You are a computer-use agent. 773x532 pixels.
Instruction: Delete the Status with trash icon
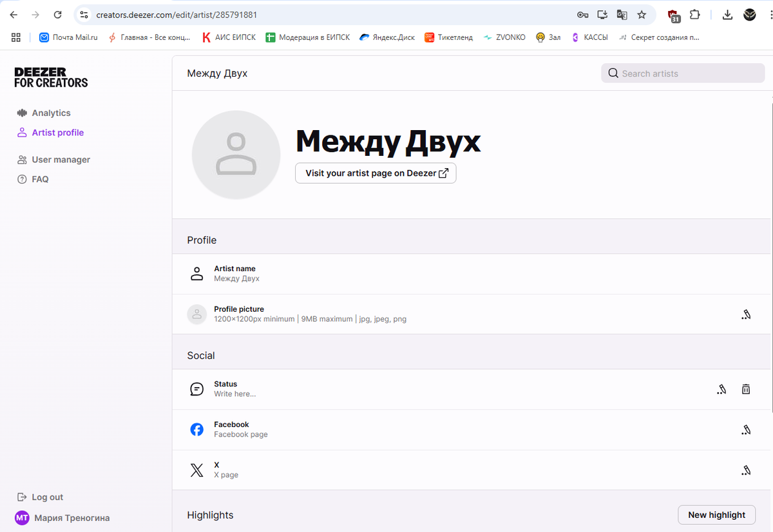(746, 389)
